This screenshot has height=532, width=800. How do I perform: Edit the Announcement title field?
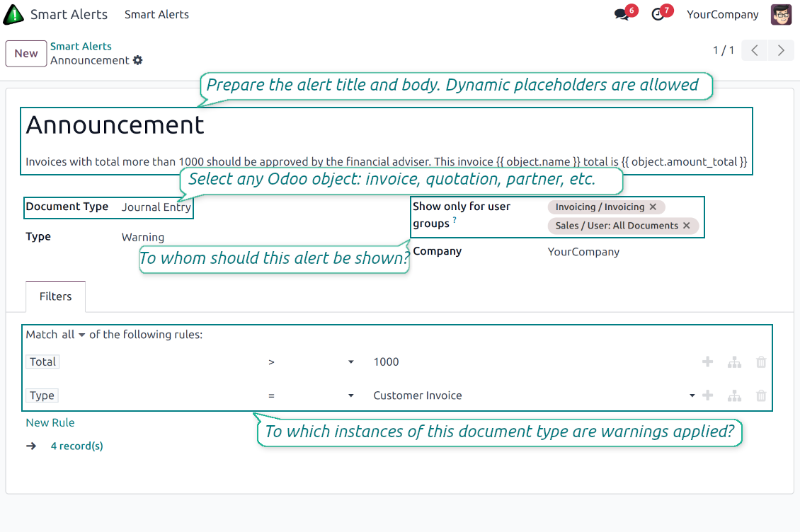click(115, 125)
